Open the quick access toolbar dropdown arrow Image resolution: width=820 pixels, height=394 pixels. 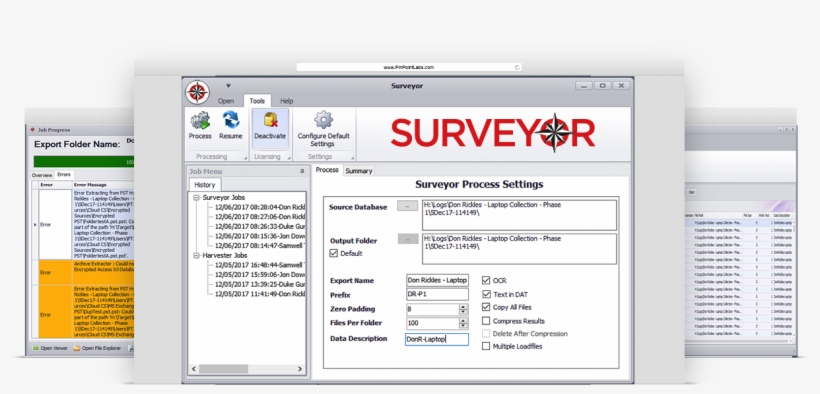[228, 86]
